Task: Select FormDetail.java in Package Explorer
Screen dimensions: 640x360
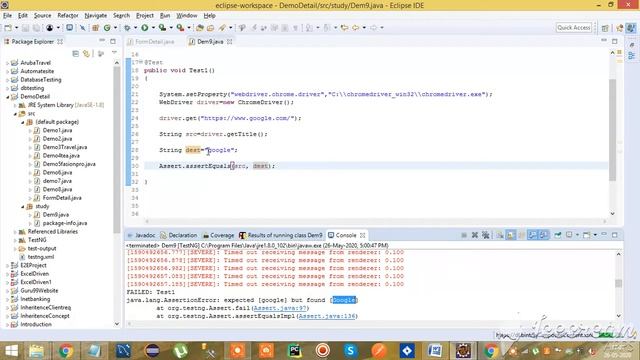Action: (x=62, y=198)
